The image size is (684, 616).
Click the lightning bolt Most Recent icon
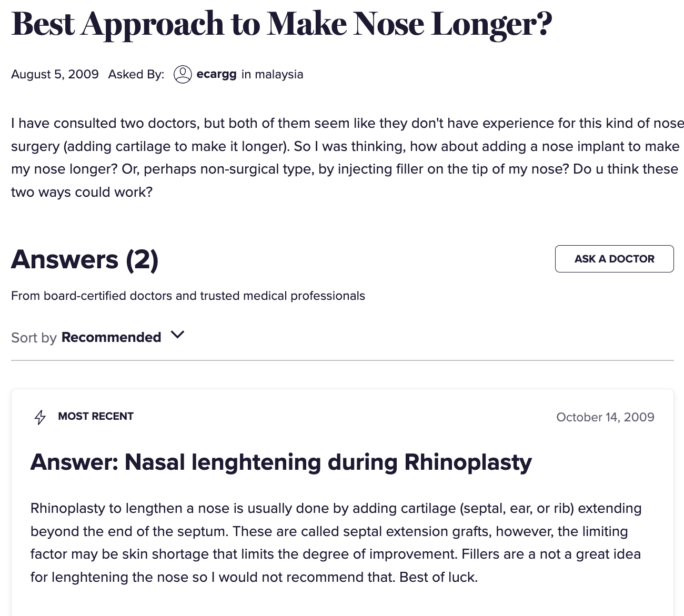40,417
